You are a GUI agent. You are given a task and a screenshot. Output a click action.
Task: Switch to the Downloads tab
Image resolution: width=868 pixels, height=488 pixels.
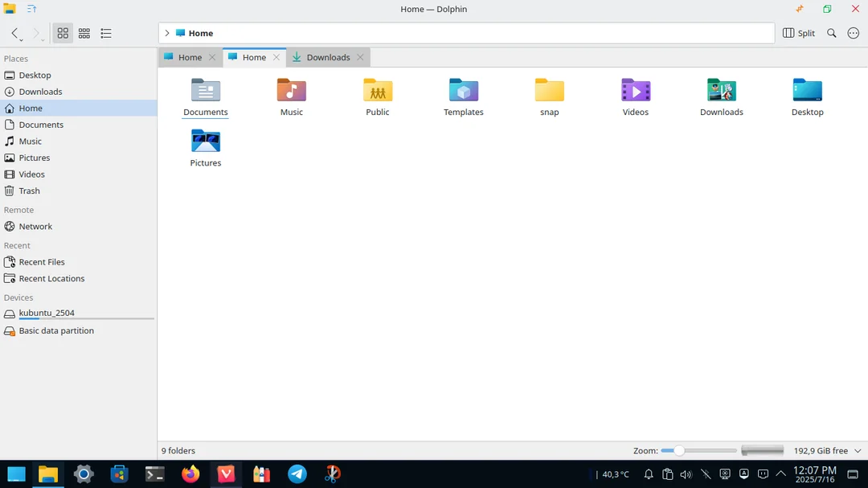click(328, 57)
